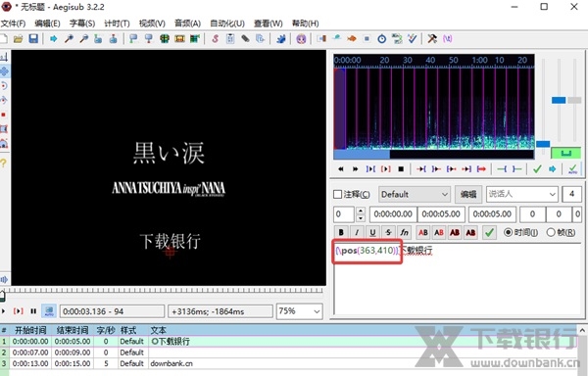Choose outline color with third AB button
The height and width of the screenshot is (376, 588).
[x=455, y=233]
